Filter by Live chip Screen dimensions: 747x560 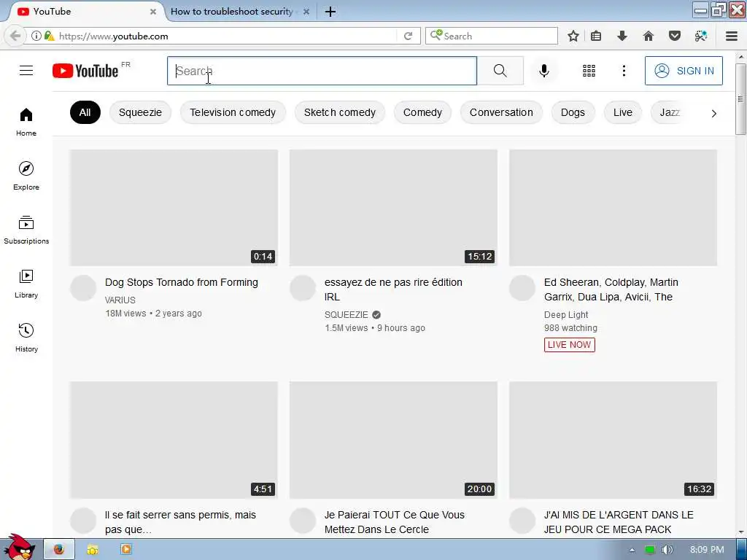point(623,112)
